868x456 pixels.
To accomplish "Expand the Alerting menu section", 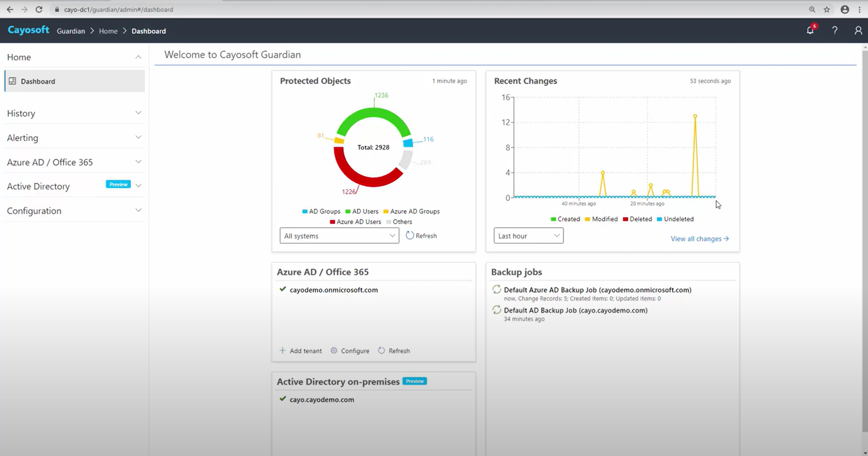I will [x=74, y=138].
